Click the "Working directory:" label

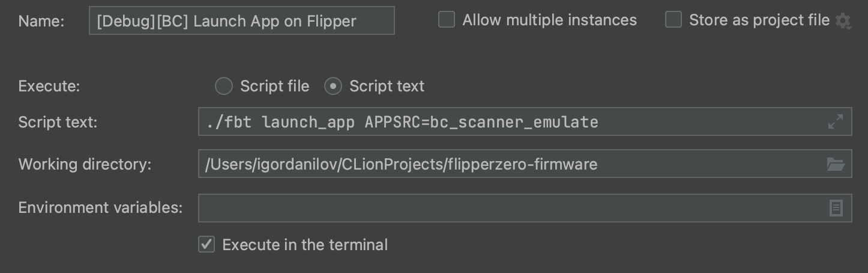click(85, 165)
